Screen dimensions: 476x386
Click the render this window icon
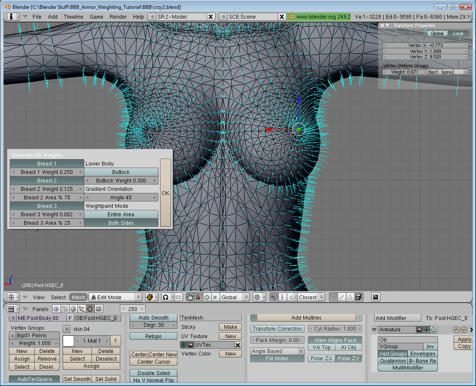(376, 297)
